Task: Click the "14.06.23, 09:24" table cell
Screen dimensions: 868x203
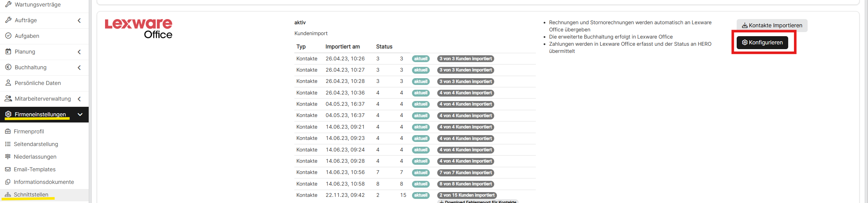Action: pos(345,150)
